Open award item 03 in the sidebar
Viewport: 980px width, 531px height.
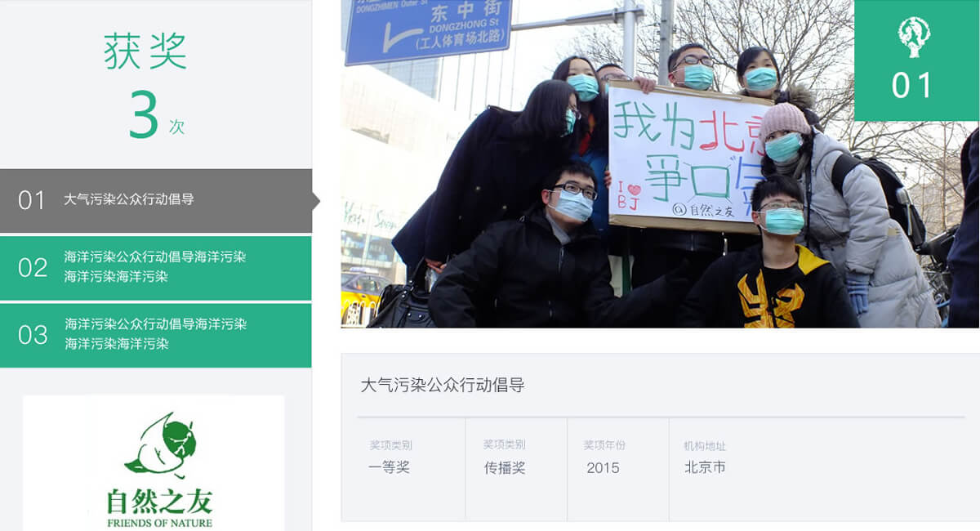tap(156, 335)
